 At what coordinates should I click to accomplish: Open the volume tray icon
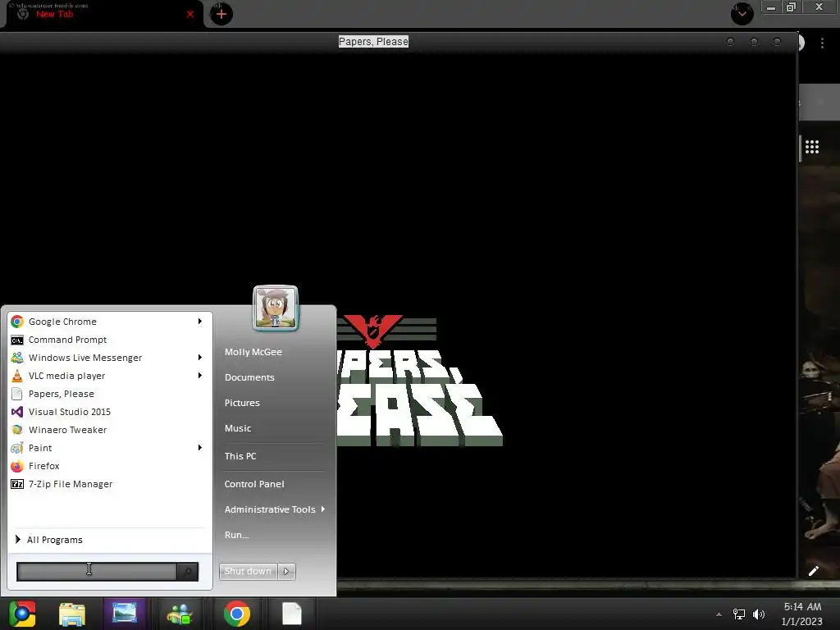(x=759, y=614)
